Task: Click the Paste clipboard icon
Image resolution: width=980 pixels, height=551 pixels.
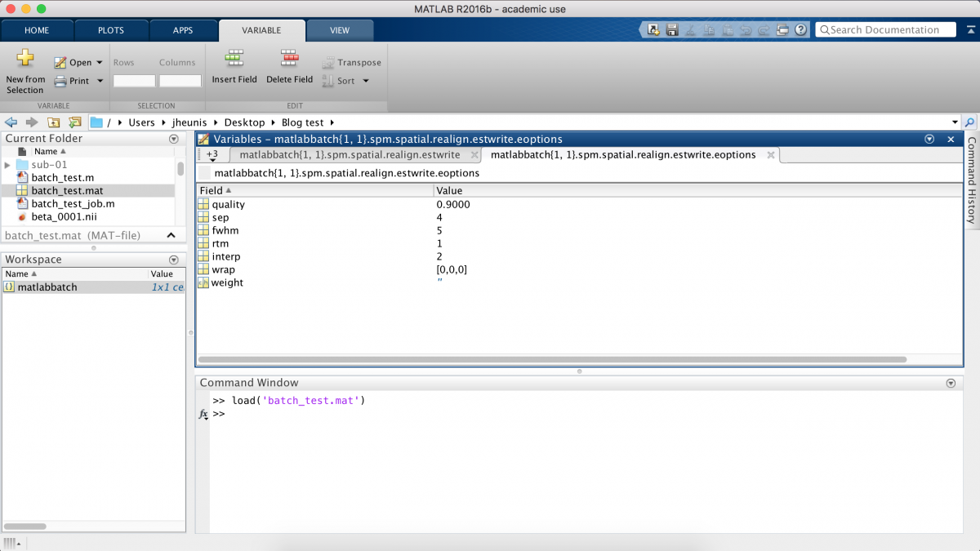Action: tap(727, 29)
